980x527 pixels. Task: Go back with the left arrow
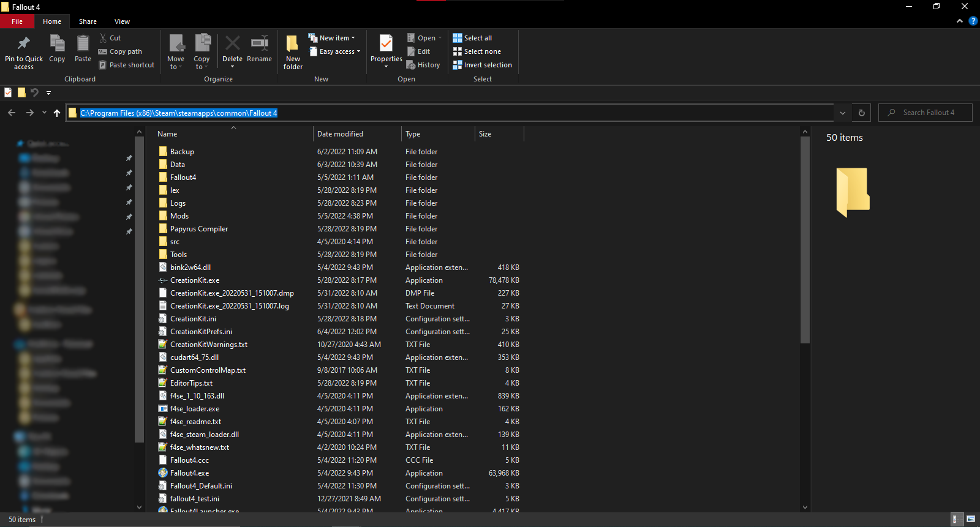coord(12,113)
